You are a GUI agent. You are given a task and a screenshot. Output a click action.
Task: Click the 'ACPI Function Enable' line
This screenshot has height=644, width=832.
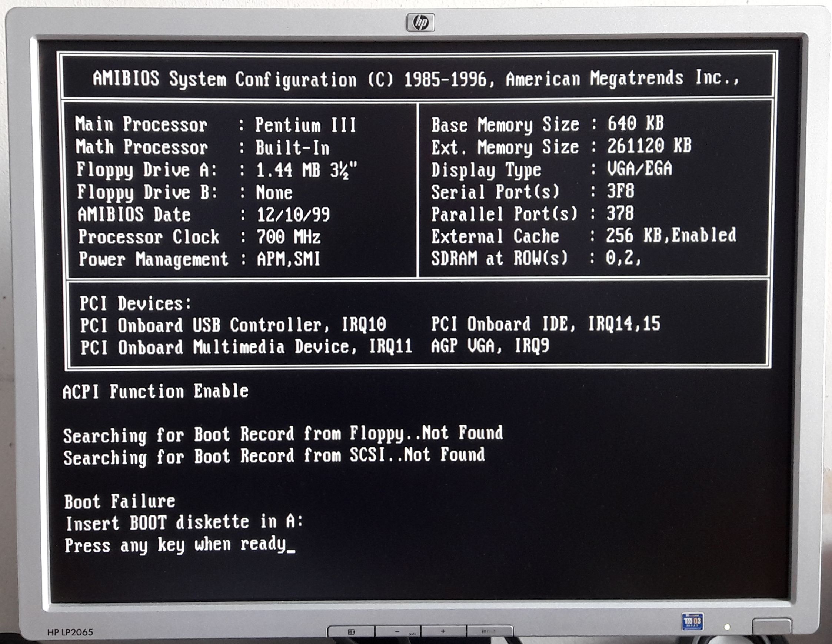[x=156, y=391]
